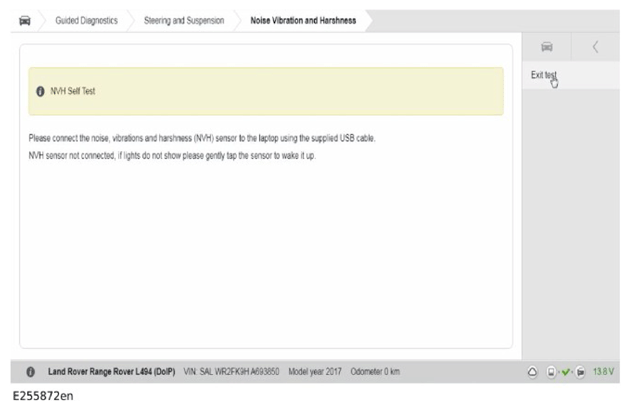The image size is (630, 410).
Task: Click the car home icon in breadcrumb
Action: (25, 20)
